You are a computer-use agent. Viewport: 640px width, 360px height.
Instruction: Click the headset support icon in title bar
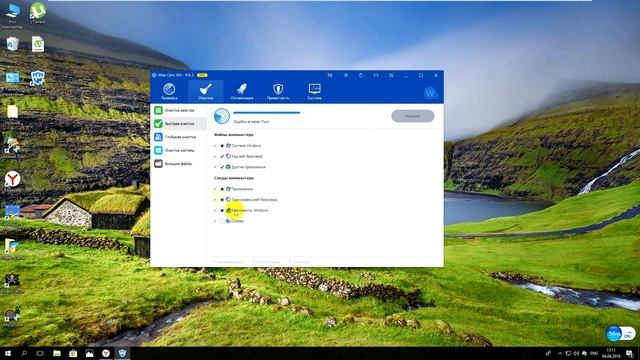click(376, 76)
